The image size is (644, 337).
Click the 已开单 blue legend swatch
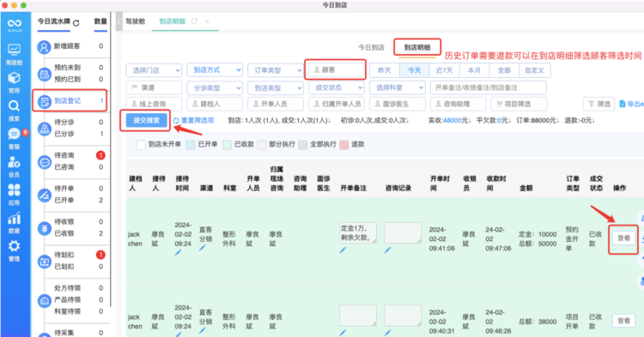pos(190,145)
